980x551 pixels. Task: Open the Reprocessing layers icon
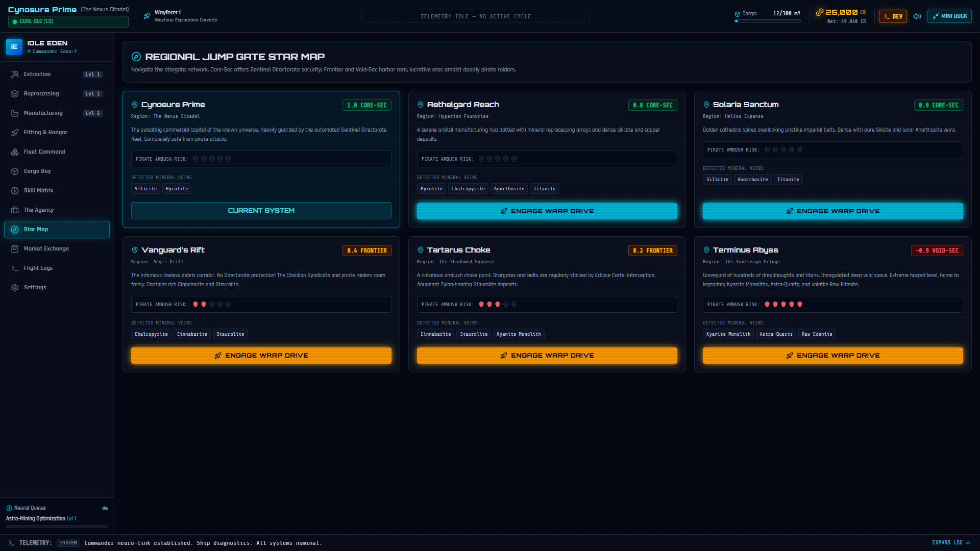(15, 94)
